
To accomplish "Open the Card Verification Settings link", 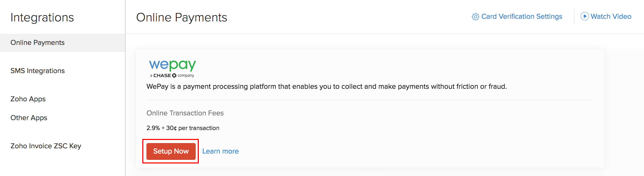I will tap(522, 16).
